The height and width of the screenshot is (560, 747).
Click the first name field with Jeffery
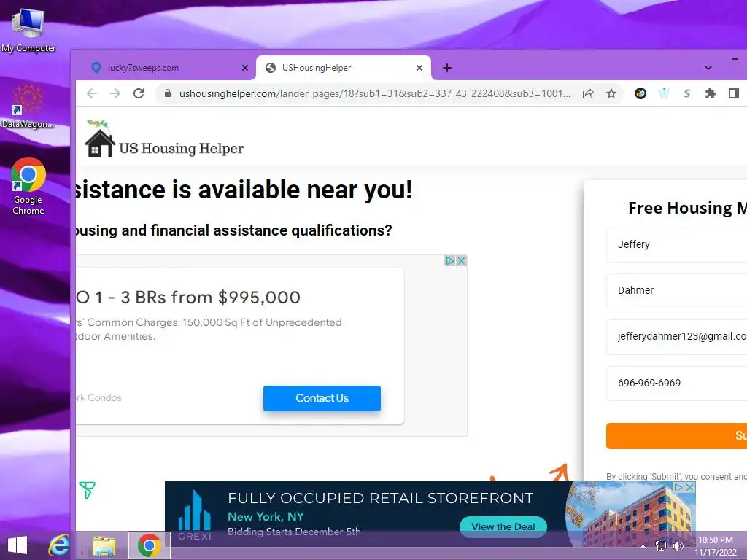coord(676,245)
